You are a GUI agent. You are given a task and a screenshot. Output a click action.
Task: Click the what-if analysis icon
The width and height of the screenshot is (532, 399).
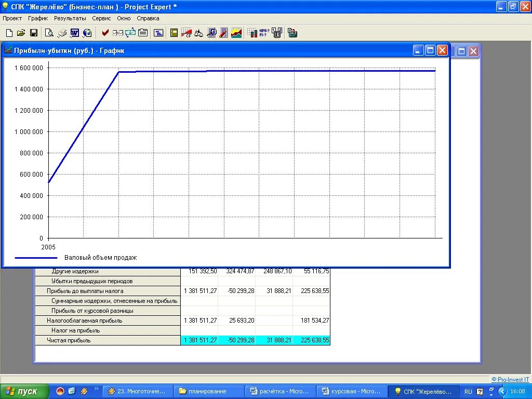[277, 33]
